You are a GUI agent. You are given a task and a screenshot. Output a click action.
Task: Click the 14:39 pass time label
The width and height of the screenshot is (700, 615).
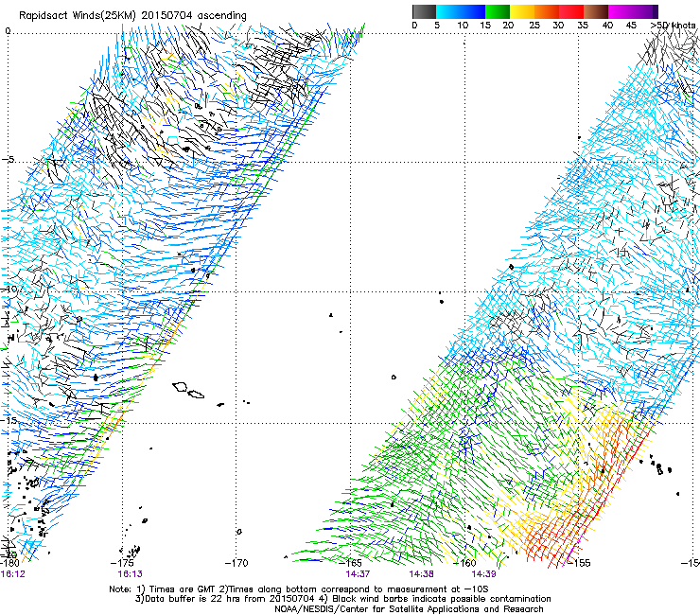pos(483,573)
